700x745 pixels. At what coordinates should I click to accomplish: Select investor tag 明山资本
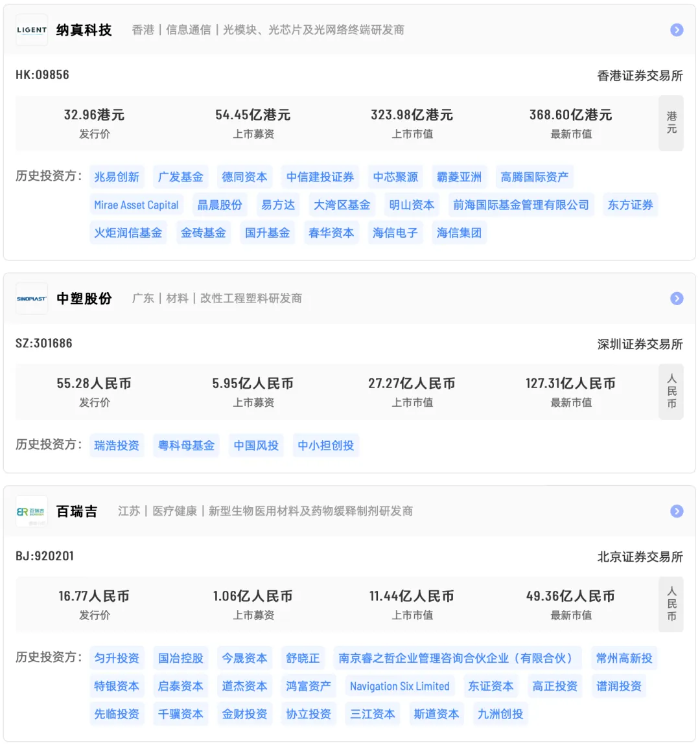412,205
